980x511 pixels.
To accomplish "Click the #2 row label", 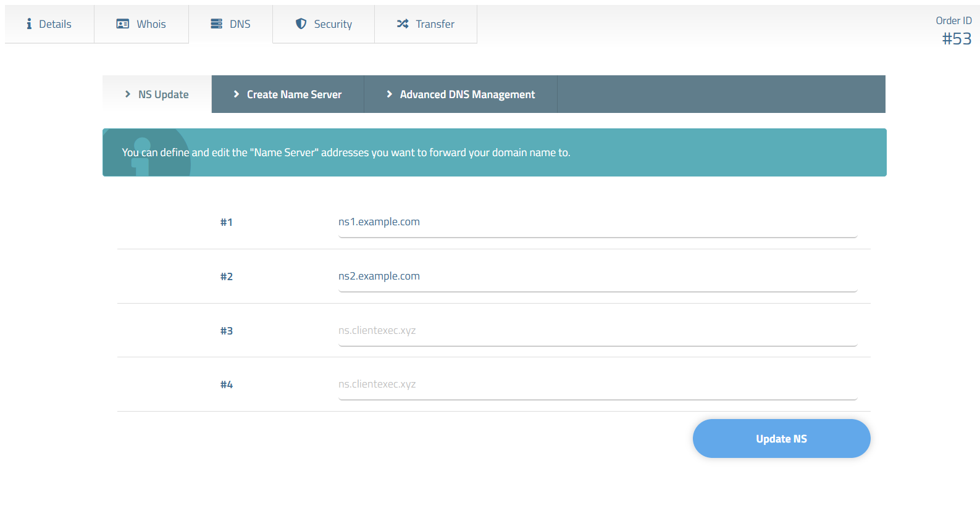I will click(227, 276).
